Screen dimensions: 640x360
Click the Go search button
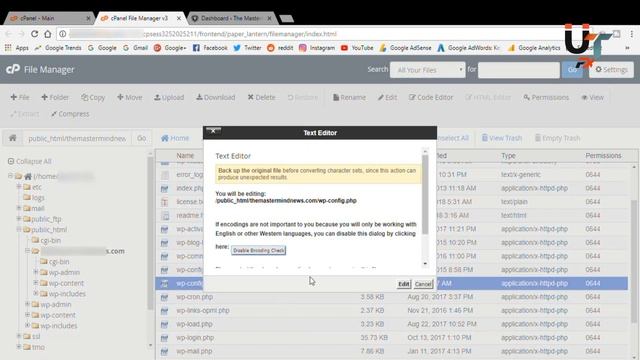click(572, 70)
